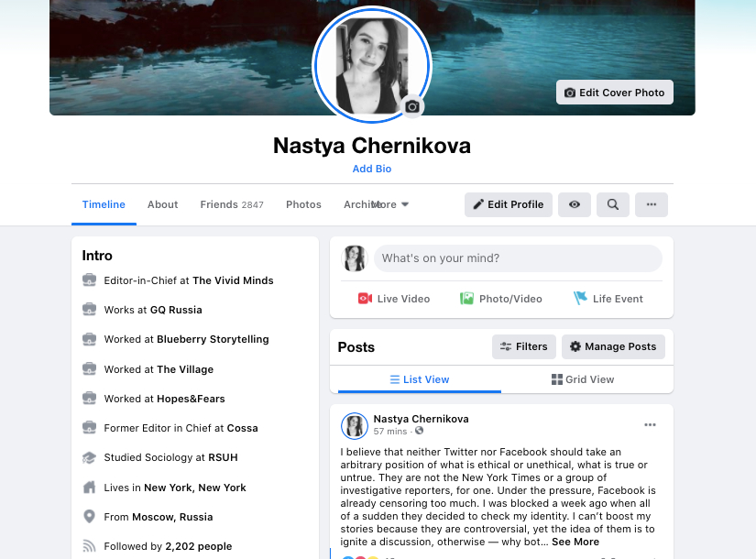
Task: Click the followers feed icon
Action: [x=89, y=546]
